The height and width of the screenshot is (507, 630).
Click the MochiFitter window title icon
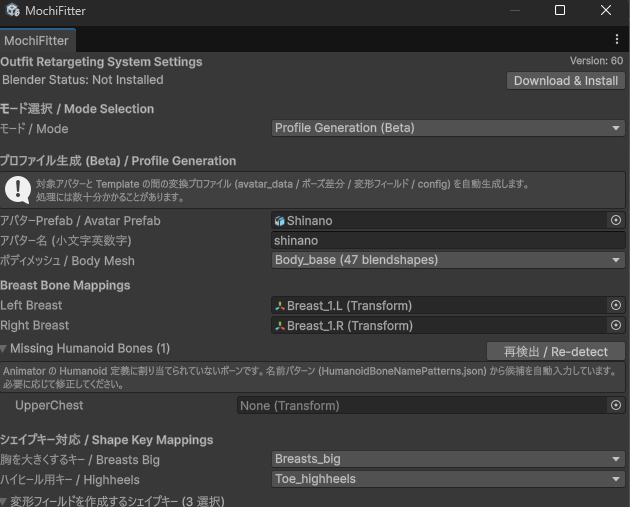[x=13, y=10]
